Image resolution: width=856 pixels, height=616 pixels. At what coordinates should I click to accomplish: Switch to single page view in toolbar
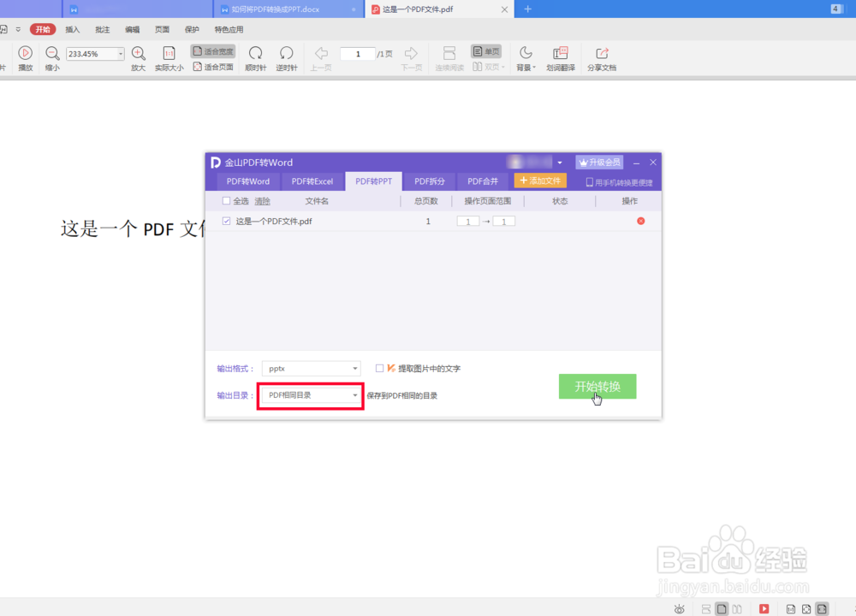click(x=486, y=51)
